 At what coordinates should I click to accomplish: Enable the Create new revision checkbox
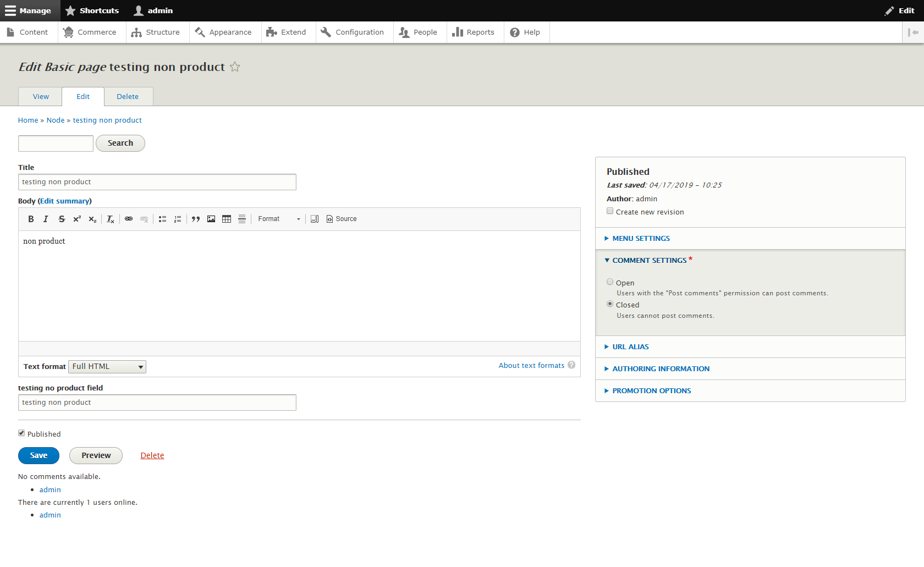609,211
